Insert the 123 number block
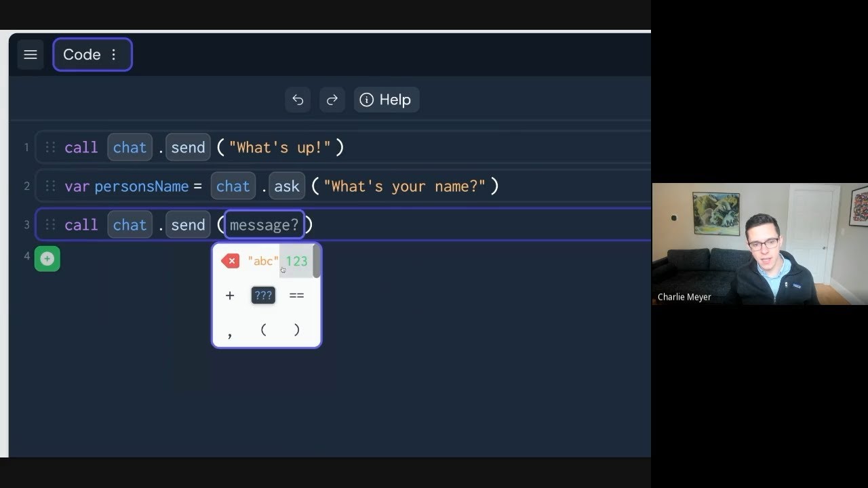This screenshot has width=868, height=488. 296,260
